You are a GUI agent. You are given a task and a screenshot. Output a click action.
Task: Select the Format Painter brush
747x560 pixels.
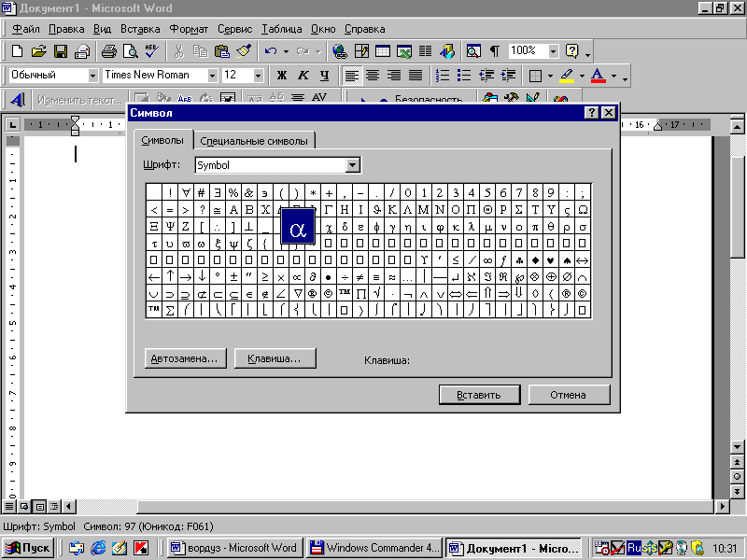click(244, 51)
